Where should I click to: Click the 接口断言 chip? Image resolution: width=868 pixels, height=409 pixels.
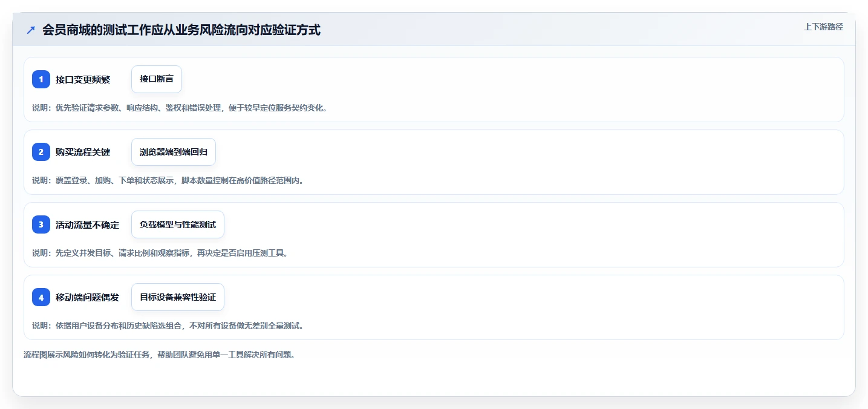pyautogui.click(x=157, y=79)
